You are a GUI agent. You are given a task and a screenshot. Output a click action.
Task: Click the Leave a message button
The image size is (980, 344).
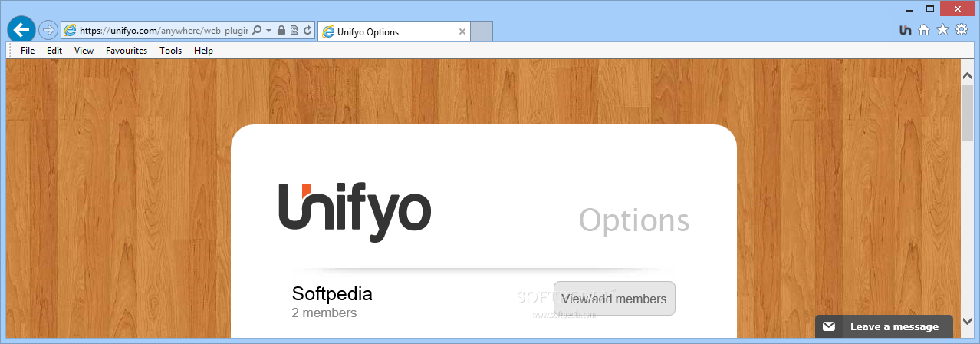tap(883, 326)
